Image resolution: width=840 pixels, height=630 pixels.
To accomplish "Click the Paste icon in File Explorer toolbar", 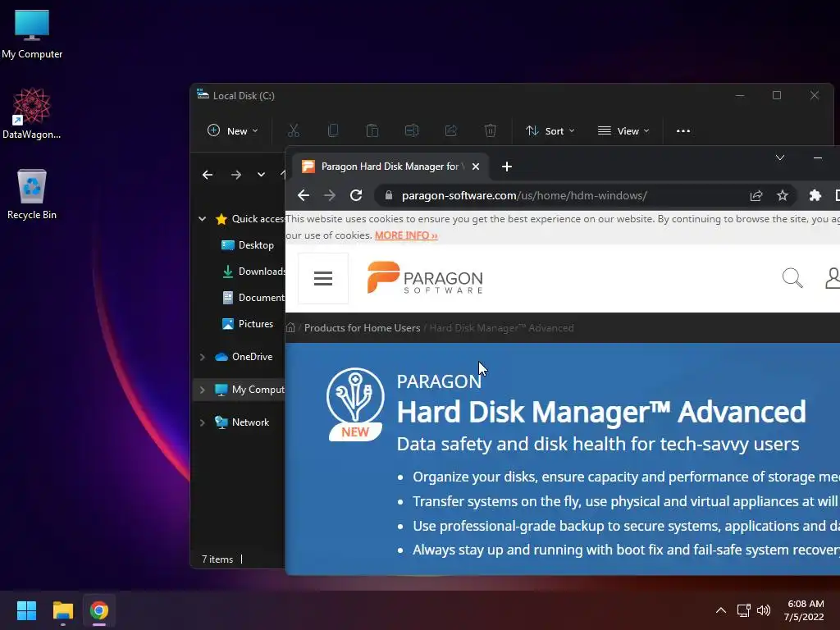I will pos(372,130).
